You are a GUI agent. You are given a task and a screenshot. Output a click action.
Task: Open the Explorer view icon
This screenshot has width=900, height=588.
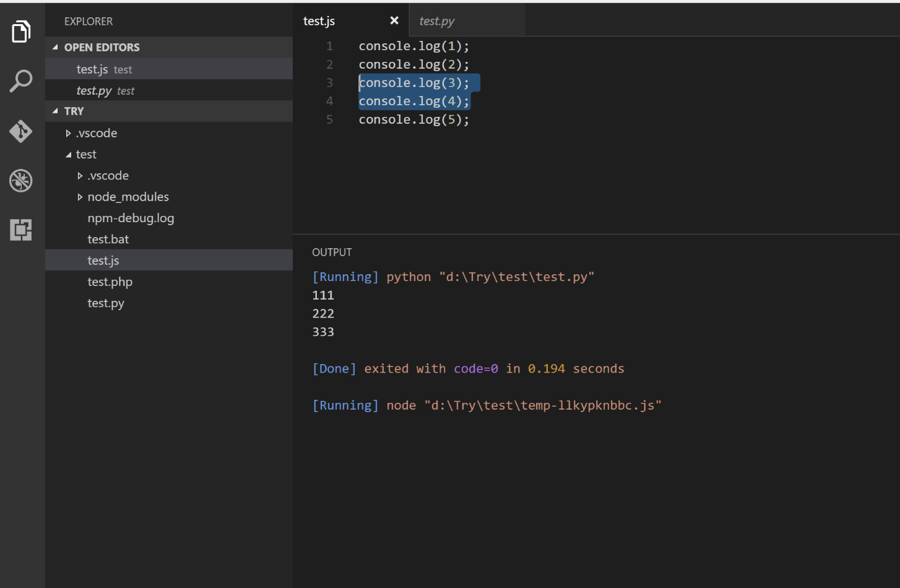(21, 31)
